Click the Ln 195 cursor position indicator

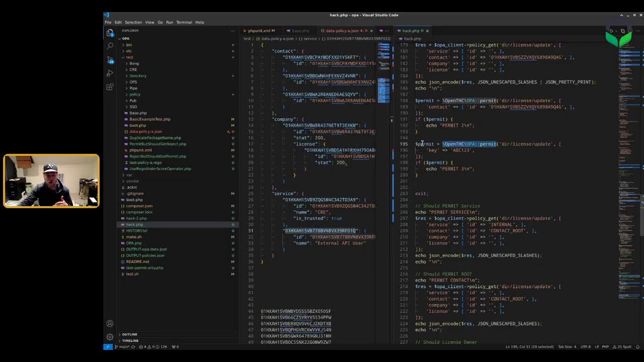point(529,346)
